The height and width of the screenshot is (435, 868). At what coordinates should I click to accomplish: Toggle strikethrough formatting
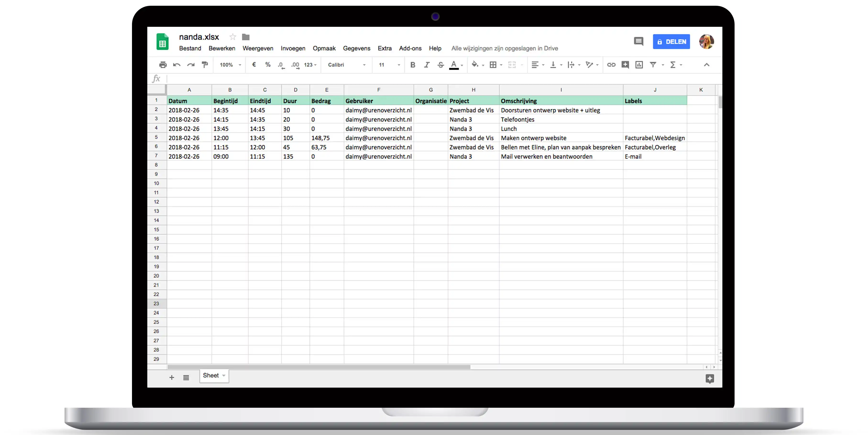point(440,65)
